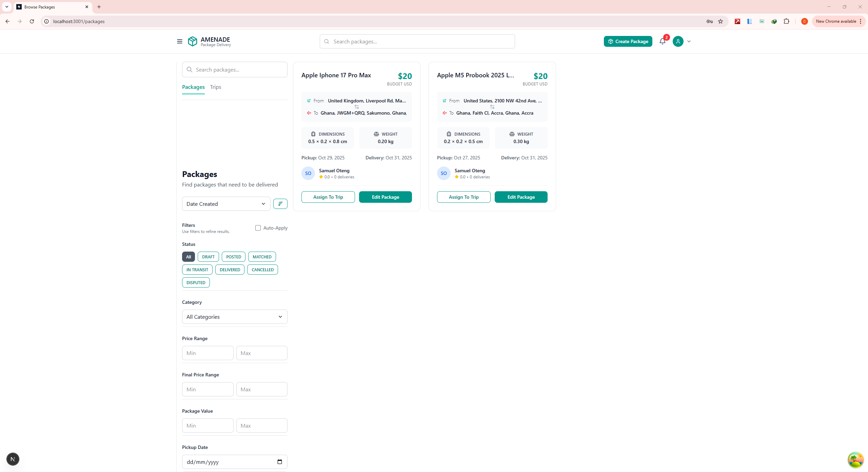The image size is (868, 472).
Task: Open the hamburger sidebar menu
Action: [x=179, y=41]
